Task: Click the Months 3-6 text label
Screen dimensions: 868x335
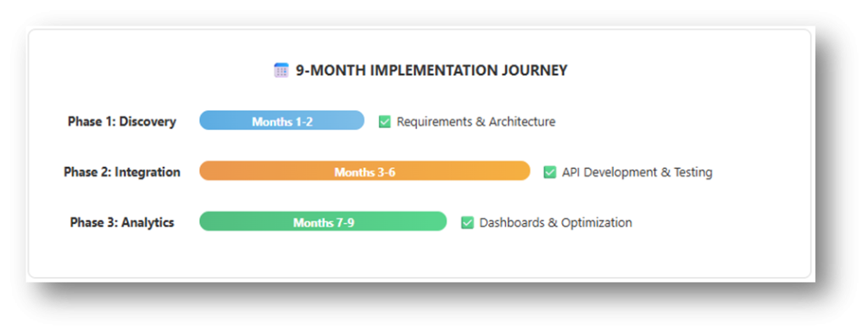Action: click(x=364, y=172)
